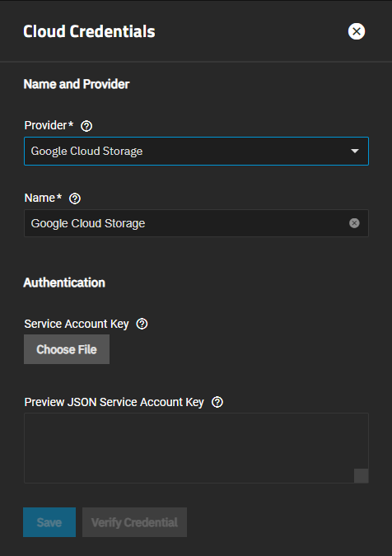
Task: Click the Choose File button
Action: (67, 349)
